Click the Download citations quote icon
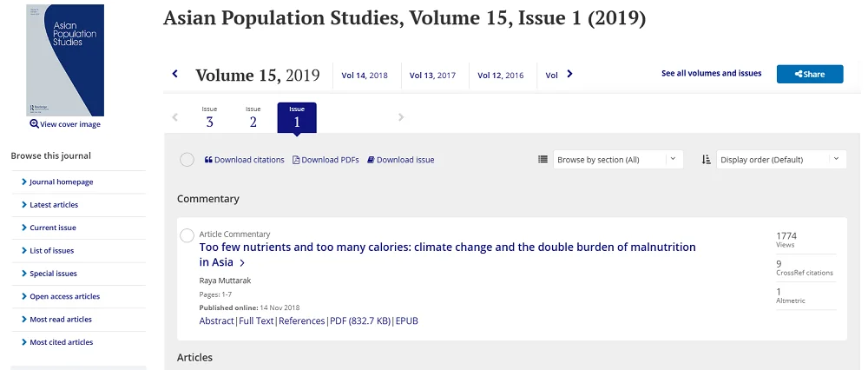This screenshot has width=868, height=370. 208,160
